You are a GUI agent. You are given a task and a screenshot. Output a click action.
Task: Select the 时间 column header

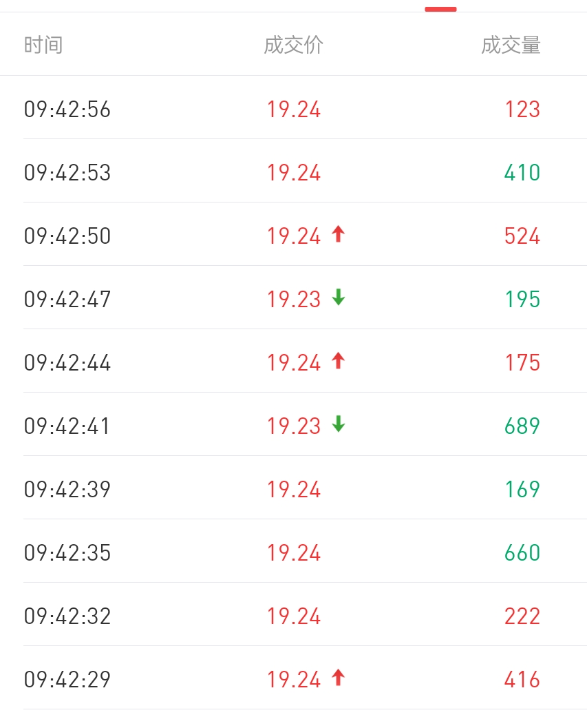pyautogui.click(x=43, y=45)
